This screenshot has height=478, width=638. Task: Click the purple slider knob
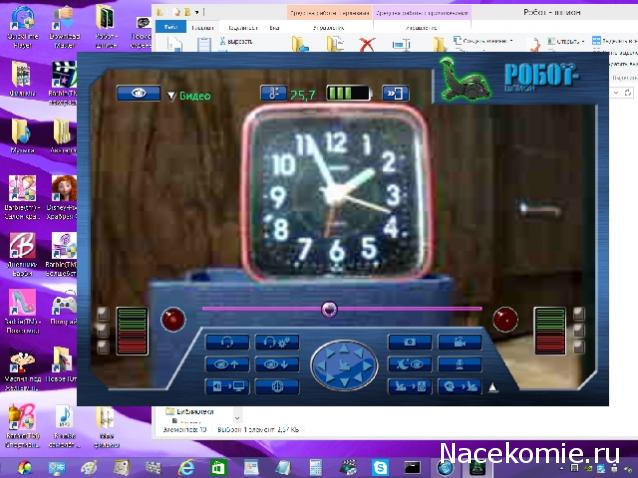329,309
